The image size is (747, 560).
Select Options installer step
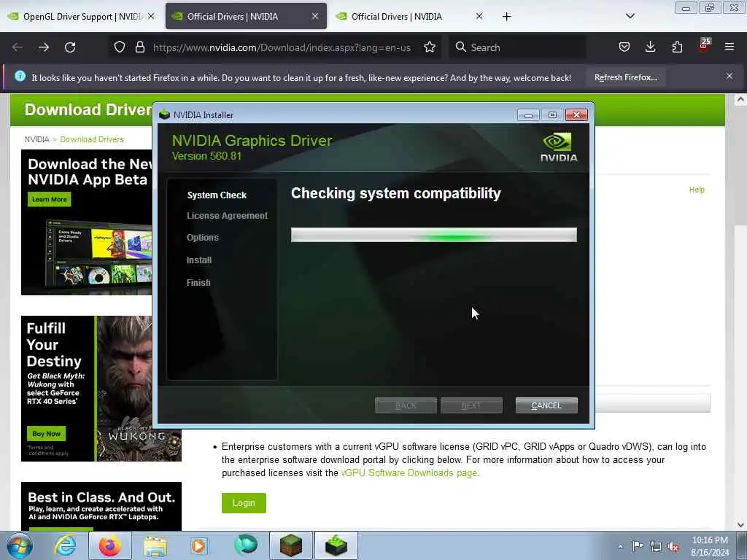click(203, 238)
